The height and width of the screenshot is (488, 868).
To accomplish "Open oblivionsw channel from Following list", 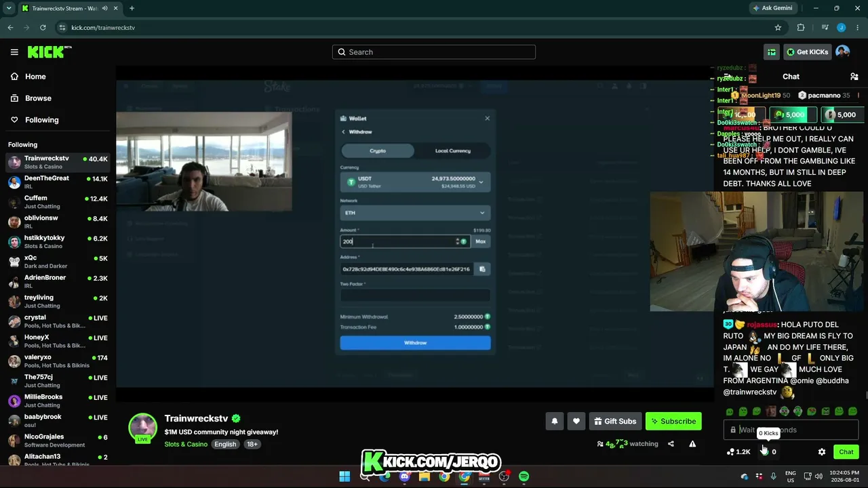I will click(58, 222).
